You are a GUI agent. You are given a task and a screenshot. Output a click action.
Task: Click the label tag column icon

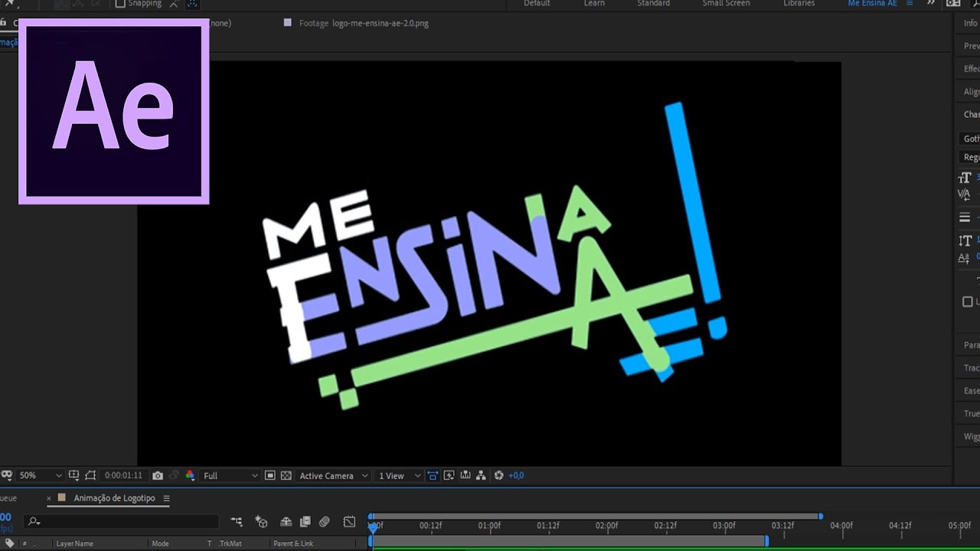tap(10, 543)
